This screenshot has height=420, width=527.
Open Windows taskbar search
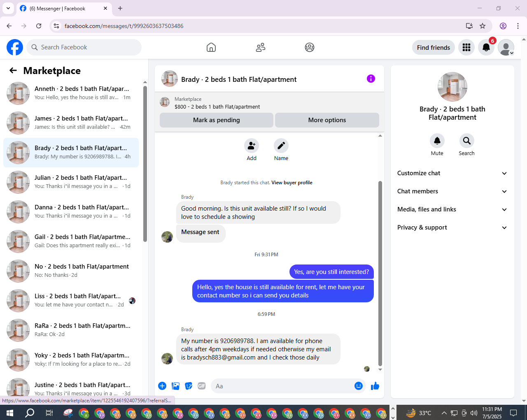pos(30,413)
